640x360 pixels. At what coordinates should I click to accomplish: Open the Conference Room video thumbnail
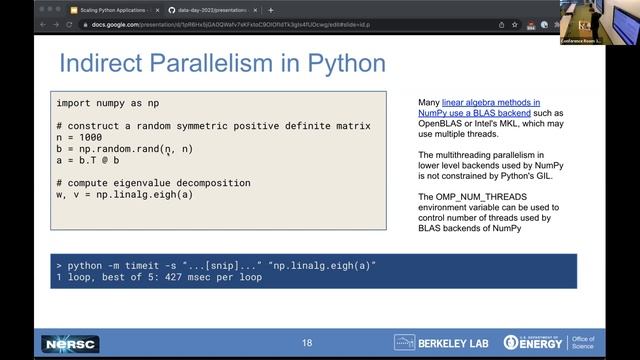coord(600,22)
